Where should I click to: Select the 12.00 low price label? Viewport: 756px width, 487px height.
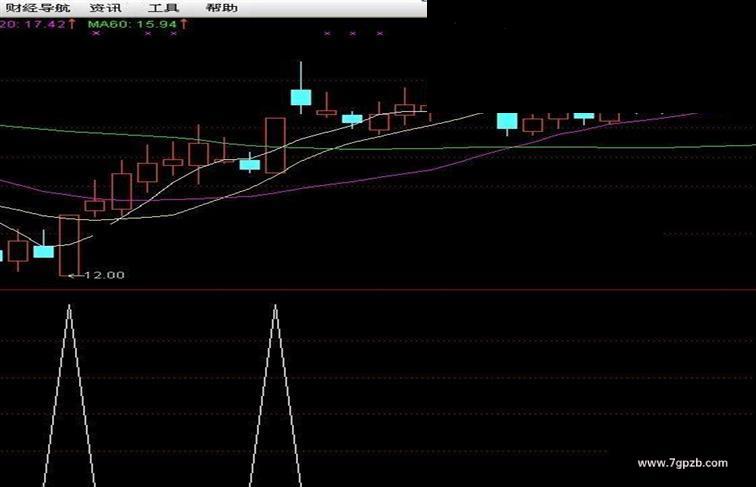pyautogui.click(x=104, y=275)
